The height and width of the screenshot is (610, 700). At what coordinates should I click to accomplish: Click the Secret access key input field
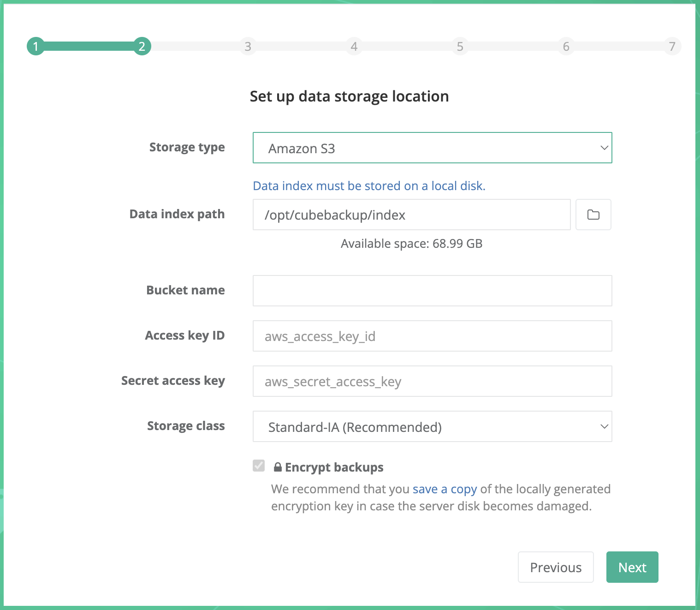432,381
